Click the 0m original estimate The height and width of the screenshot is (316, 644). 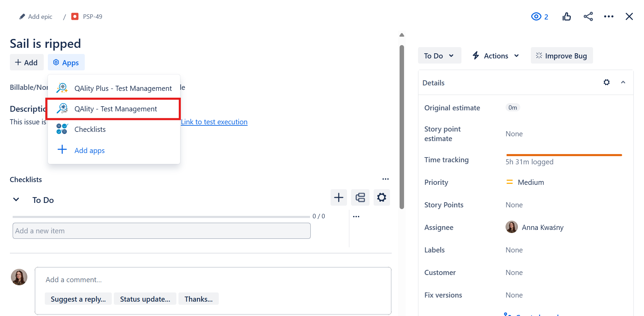pos(513,108)
